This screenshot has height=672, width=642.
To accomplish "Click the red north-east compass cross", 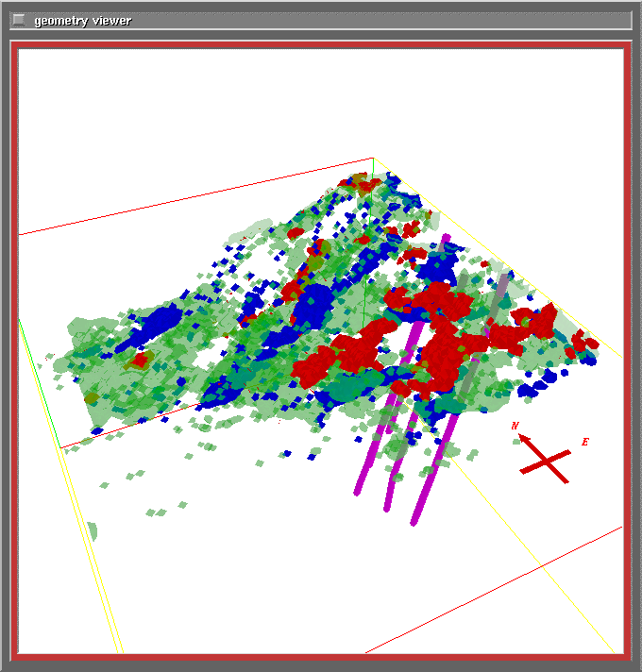I will [x=545, y=458].
